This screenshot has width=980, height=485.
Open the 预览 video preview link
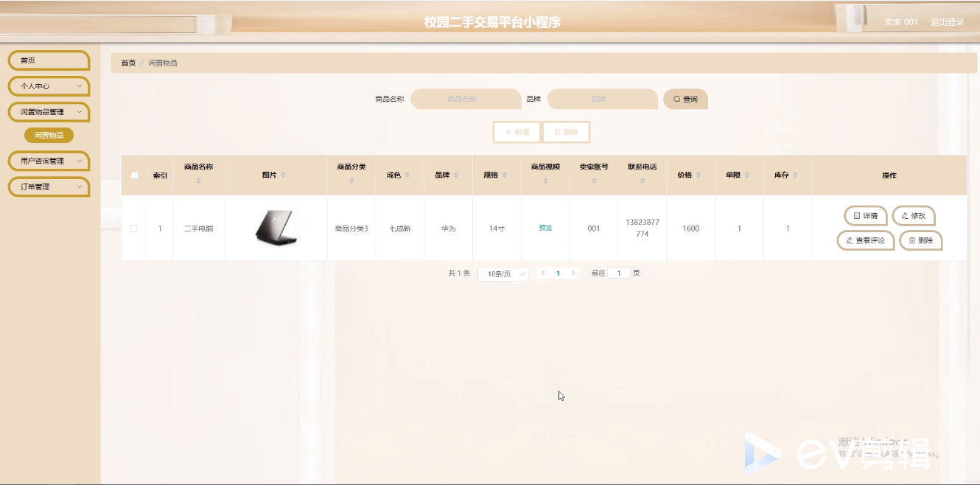pyautogui.click(x=545, y=228)
